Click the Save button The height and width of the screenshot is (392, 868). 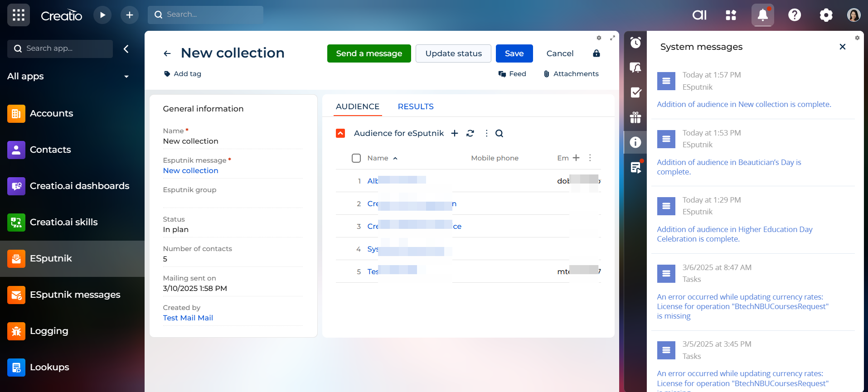(x=514, y=53)
